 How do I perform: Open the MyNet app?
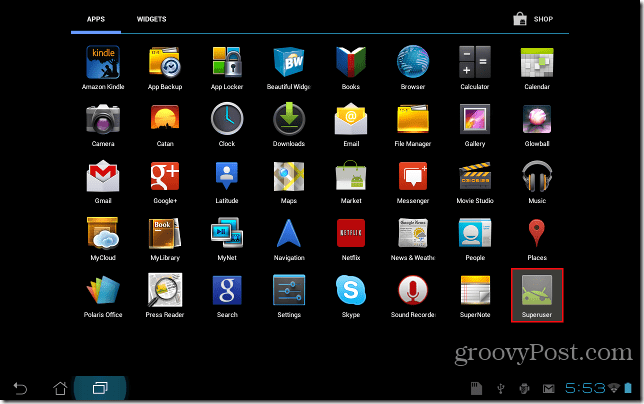227,239
